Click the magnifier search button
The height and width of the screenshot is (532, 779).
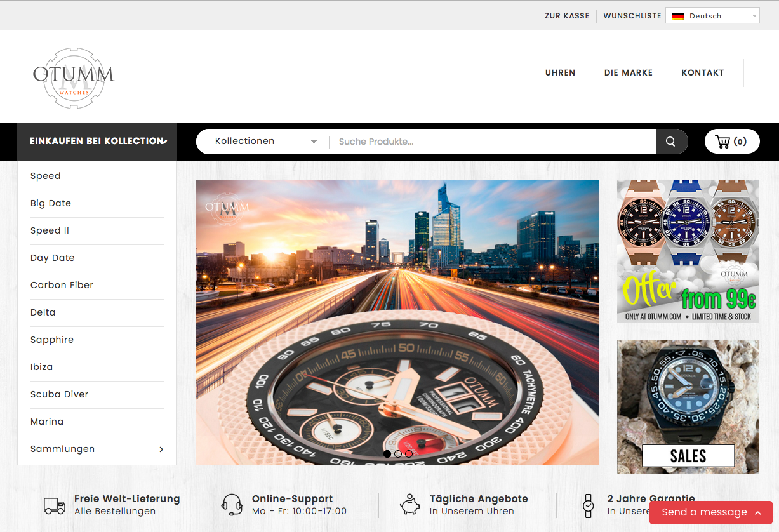click(x=672, y=142)
